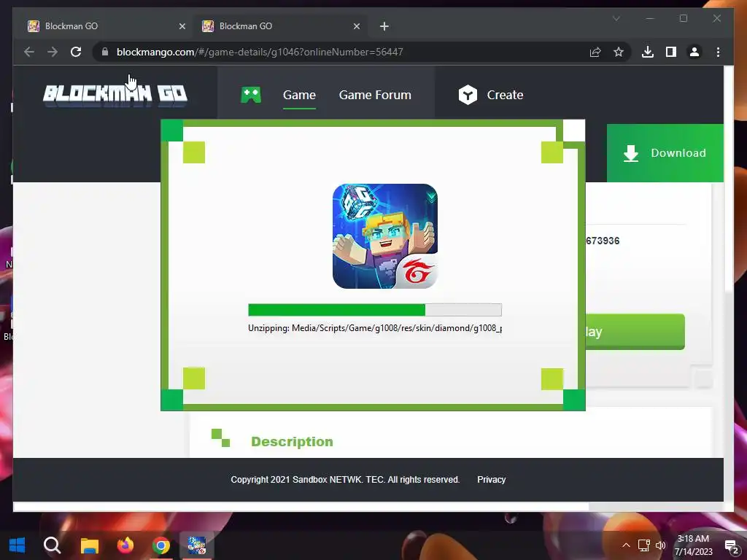
Task: Close the second Blockman GO tab
Action: [x=356, y=26]
